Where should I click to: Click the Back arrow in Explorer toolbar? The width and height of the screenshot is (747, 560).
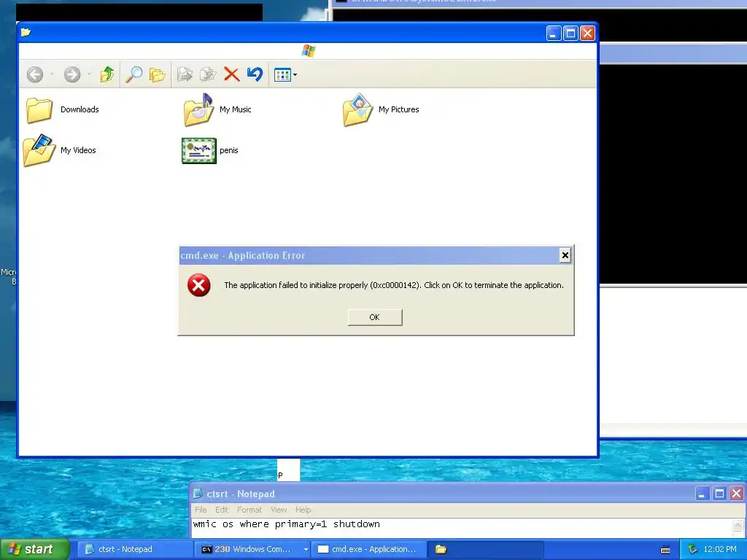(35, 74)
